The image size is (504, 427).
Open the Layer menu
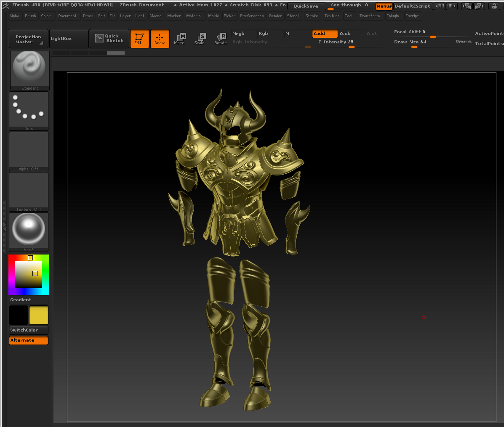pos(125,16)
